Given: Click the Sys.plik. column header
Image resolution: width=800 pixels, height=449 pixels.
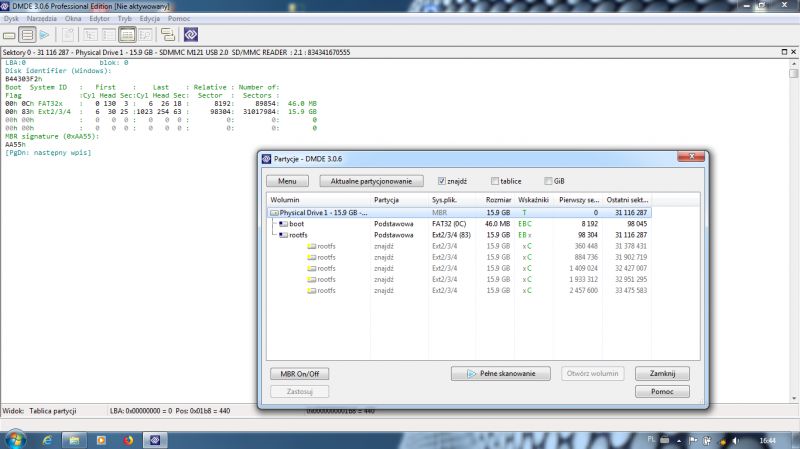Looking at the screenshot, I should (453, 200).
